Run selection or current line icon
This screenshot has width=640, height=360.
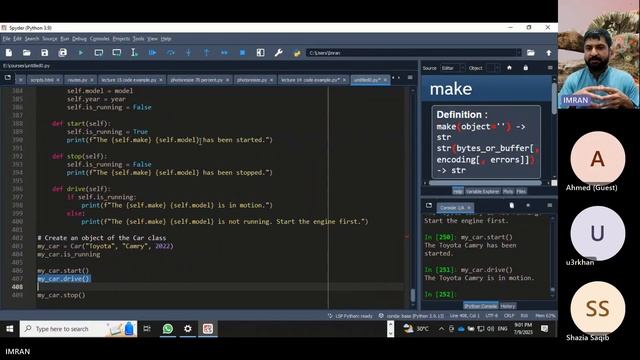pos(134,53)
